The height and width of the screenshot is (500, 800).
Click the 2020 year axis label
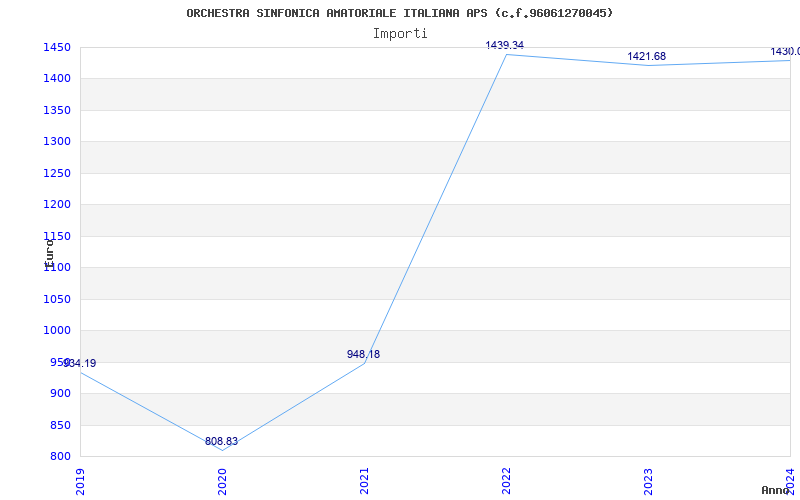[x=222, y=482]
